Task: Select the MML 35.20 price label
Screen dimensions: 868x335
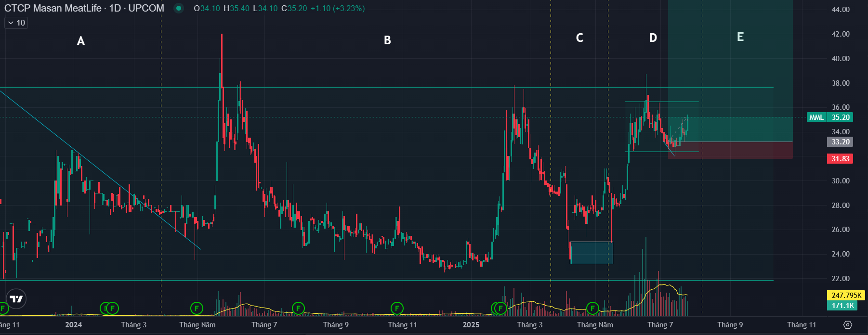Action: [x=829, y=117]
